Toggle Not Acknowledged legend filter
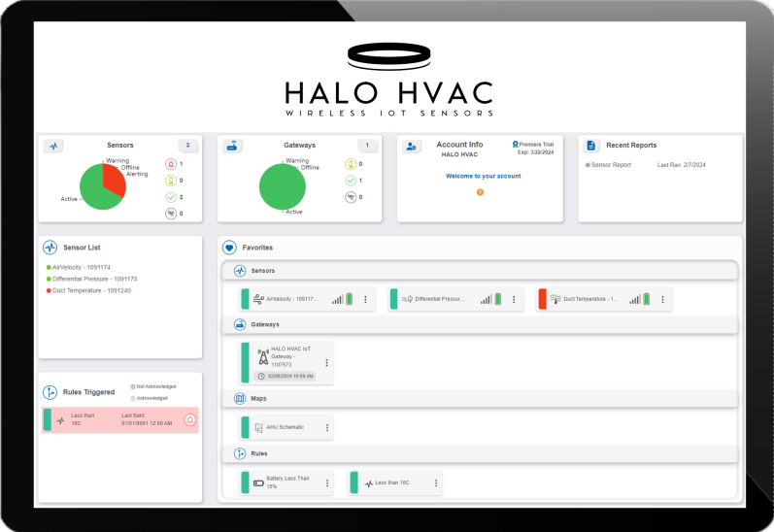Image resolution: width=774 pixels, height=532 pixels. pyautogui.click(x=153, y=387)
